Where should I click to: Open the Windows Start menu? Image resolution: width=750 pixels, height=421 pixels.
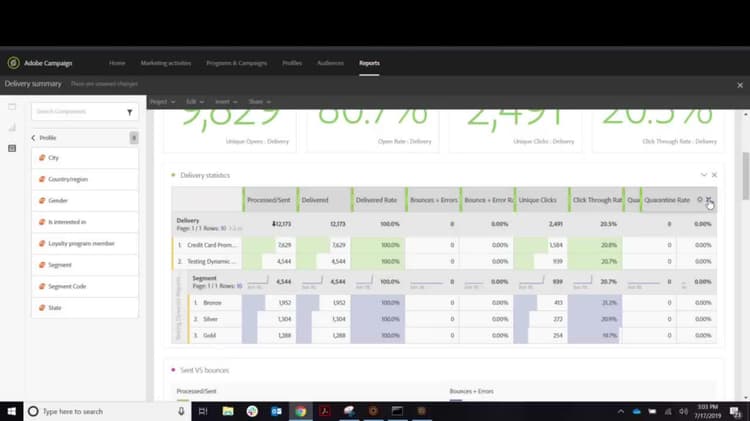(11, 411)
